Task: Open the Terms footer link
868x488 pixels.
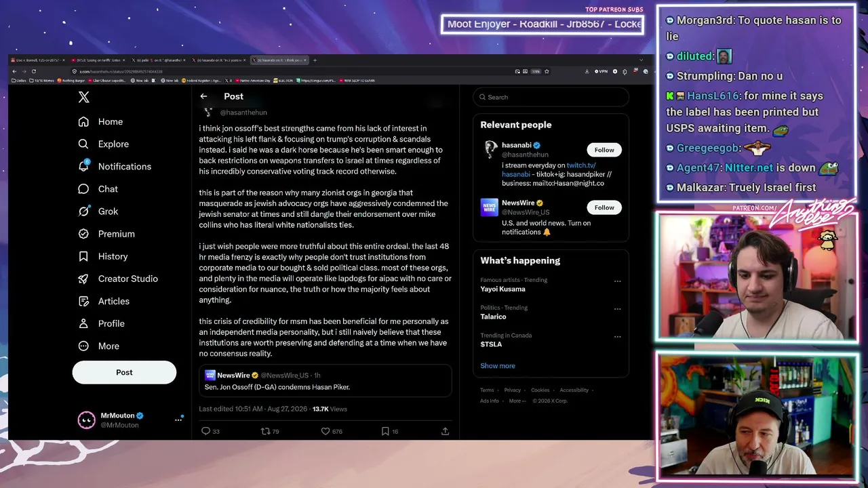Action: [487, 390]
